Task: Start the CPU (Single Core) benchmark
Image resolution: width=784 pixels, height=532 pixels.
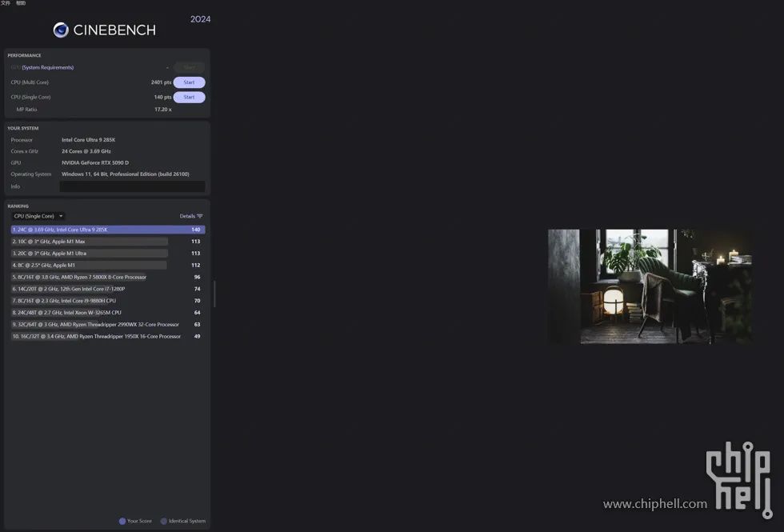Action: click(189, 97)
